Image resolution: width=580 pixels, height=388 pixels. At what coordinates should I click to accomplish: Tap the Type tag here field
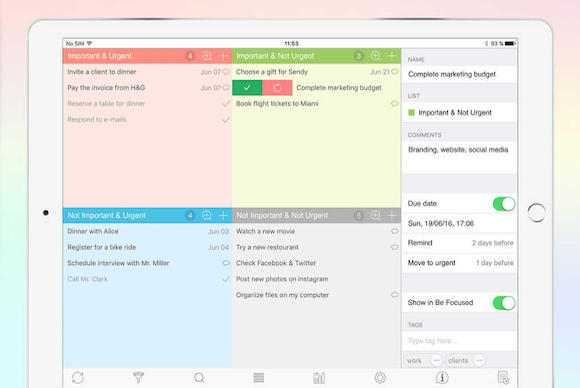click(459, 341)
